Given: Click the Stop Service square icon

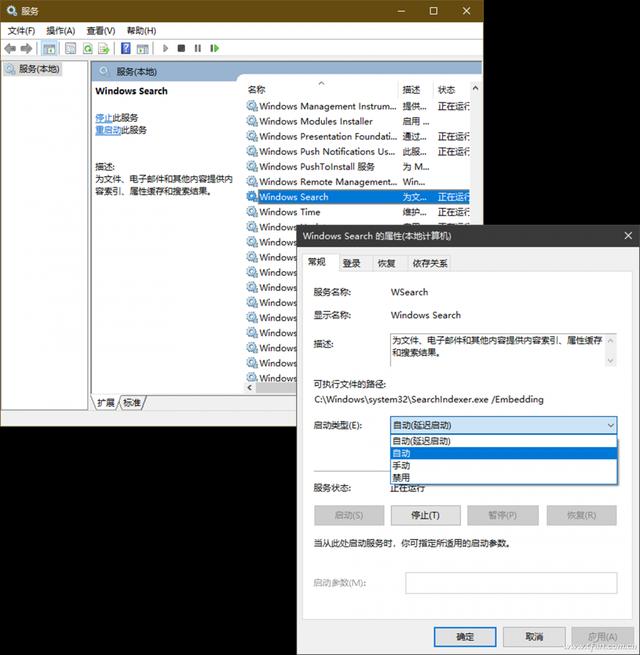Looking at the screenshot, I should point(181,48).
